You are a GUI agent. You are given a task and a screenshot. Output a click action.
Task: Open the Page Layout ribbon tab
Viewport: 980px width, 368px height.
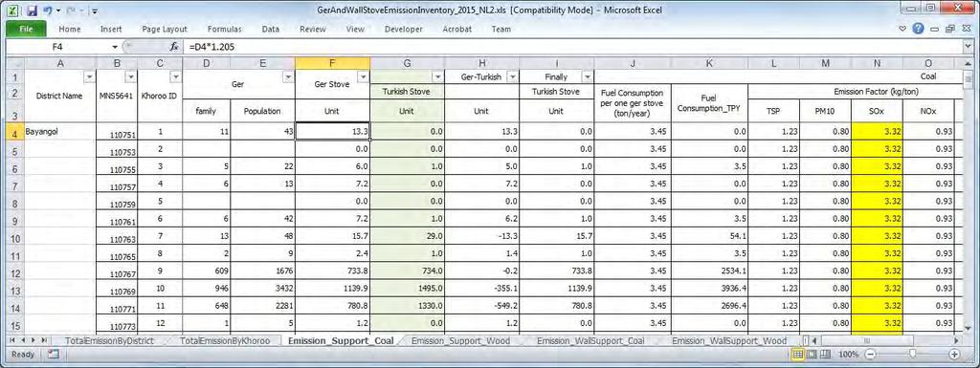tap(165, 30)
